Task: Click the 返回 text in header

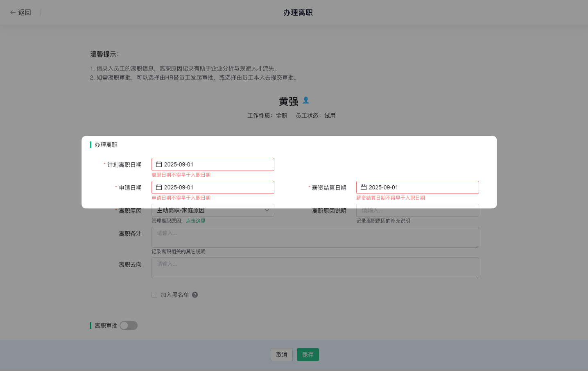Action: coord(25,12)
